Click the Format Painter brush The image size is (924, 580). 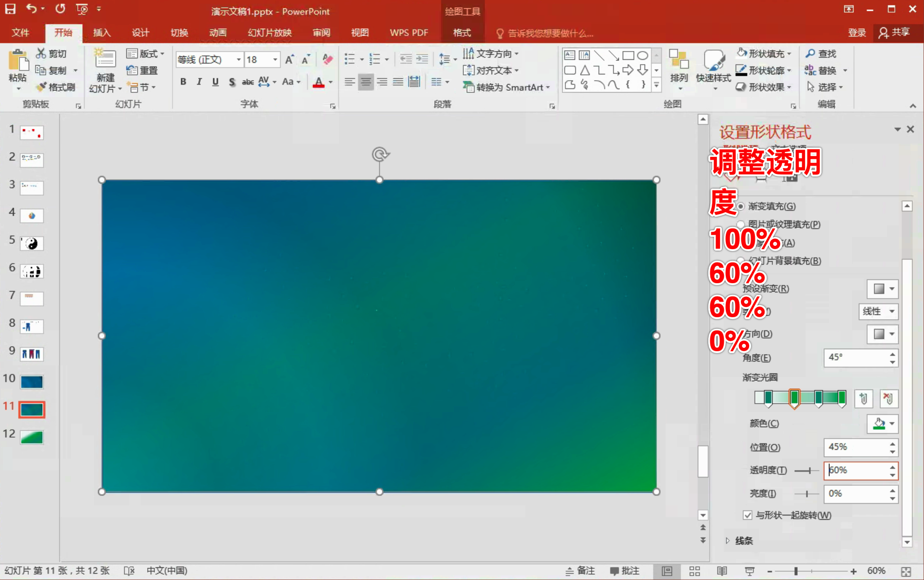[41, 87]
